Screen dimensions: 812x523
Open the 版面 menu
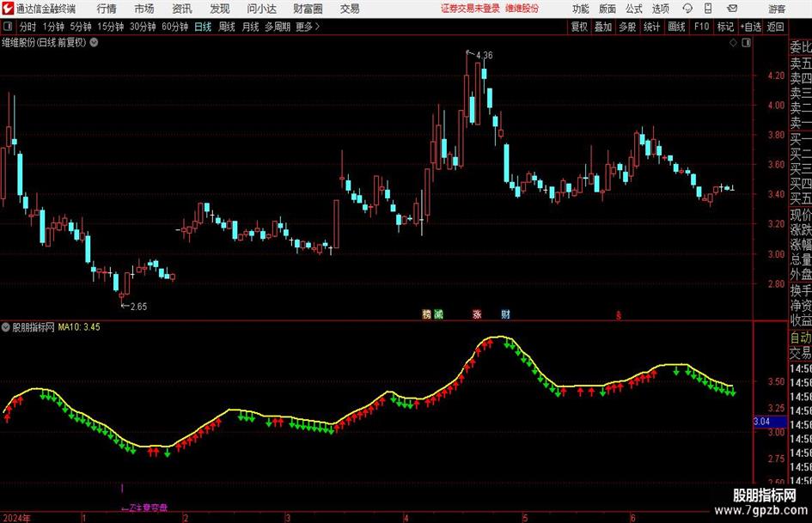(607, 9)
